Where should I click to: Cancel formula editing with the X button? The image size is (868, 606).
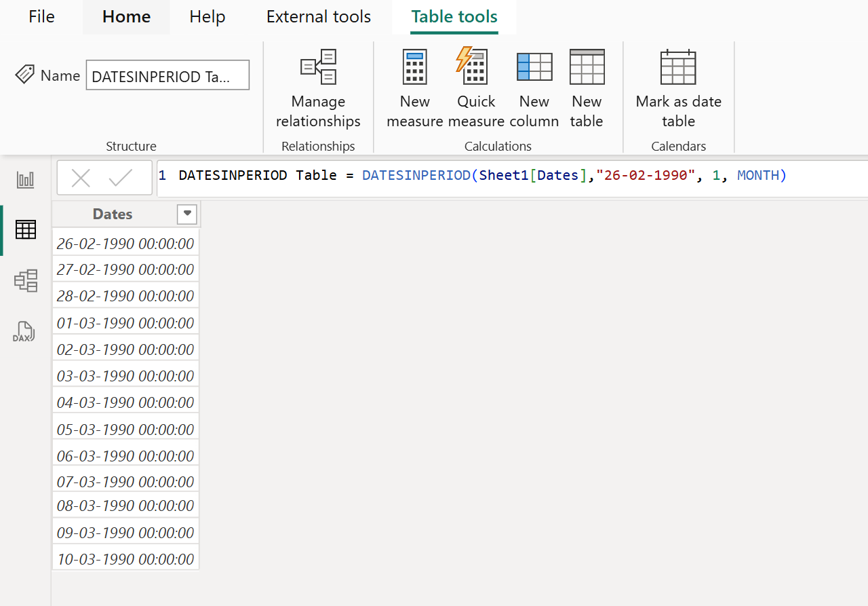click(81, 177)
